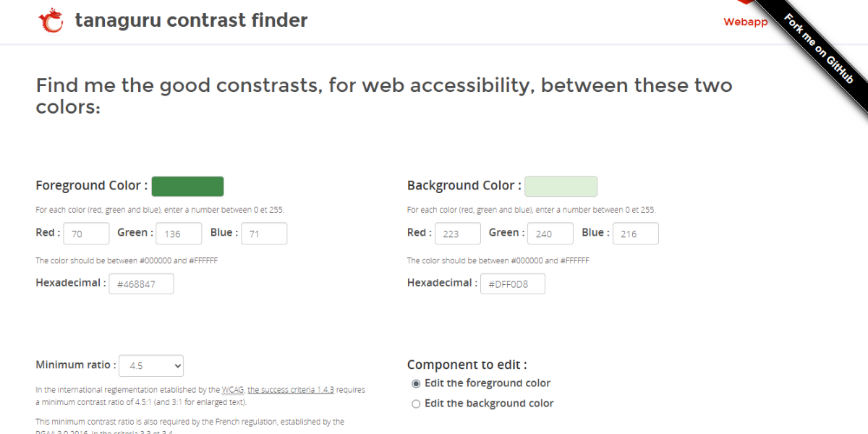Select the Edit the background color radio button

(416, 403)
